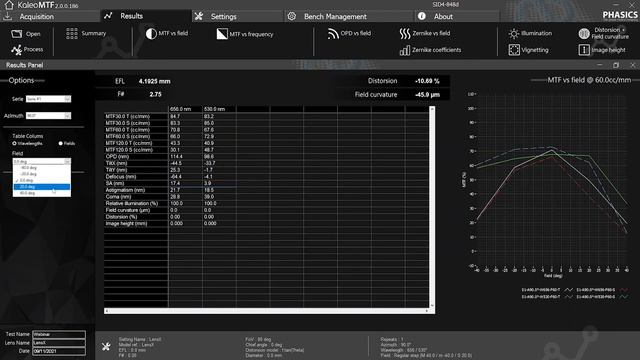Click the table's horizontal scrollbar

pyautogui.click(x=267, y=311)
